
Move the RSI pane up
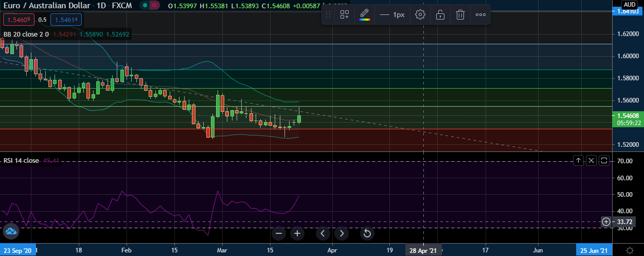(x=578, y=161)
